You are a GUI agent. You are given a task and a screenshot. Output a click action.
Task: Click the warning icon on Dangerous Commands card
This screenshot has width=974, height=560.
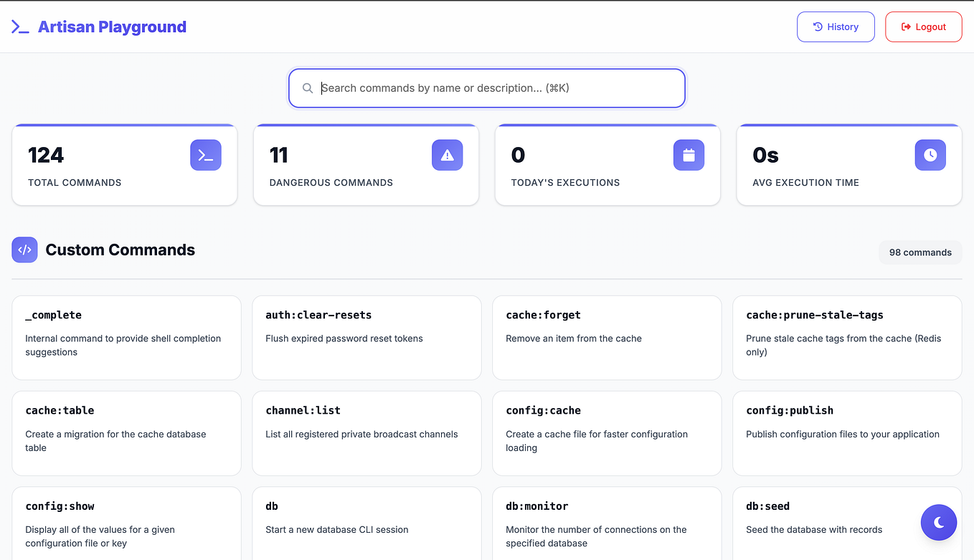[447, 154]
